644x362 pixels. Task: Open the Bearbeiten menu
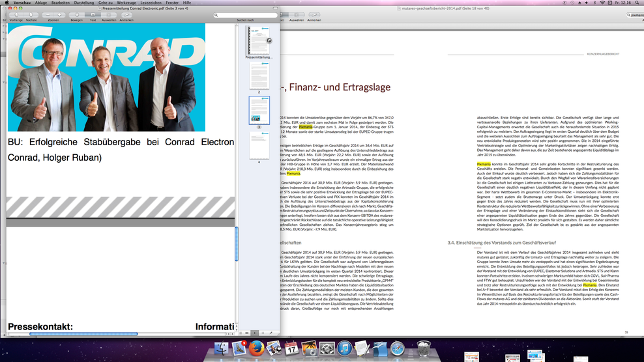click(x=61, y=3)
